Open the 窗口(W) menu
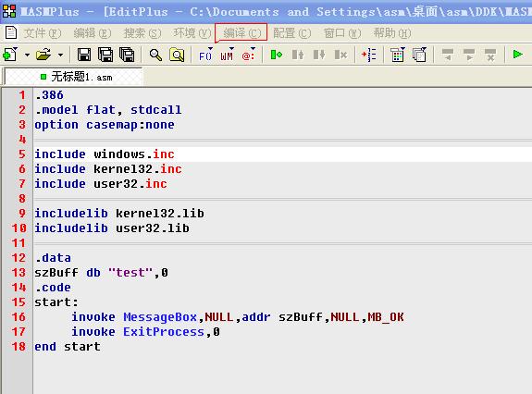532x394 pixels. point(342,33)
